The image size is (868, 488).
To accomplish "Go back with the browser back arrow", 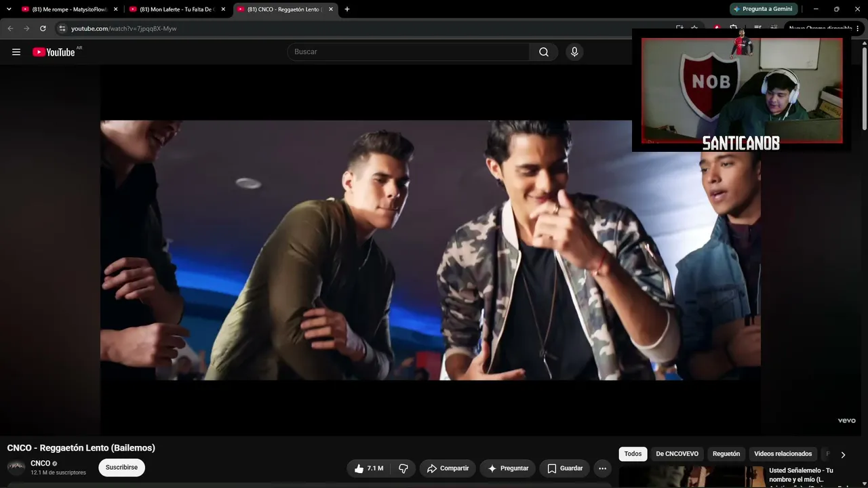I will point(10,28).
